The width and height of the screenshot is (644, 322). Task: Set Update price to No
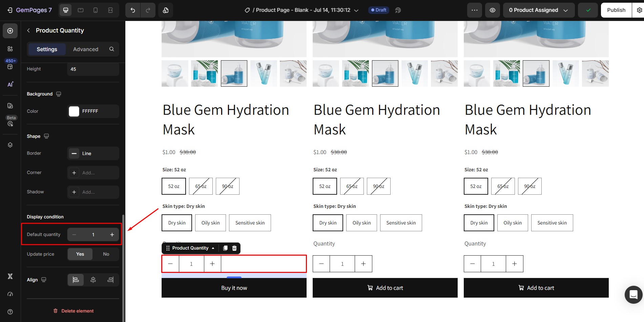coord(106,254)
